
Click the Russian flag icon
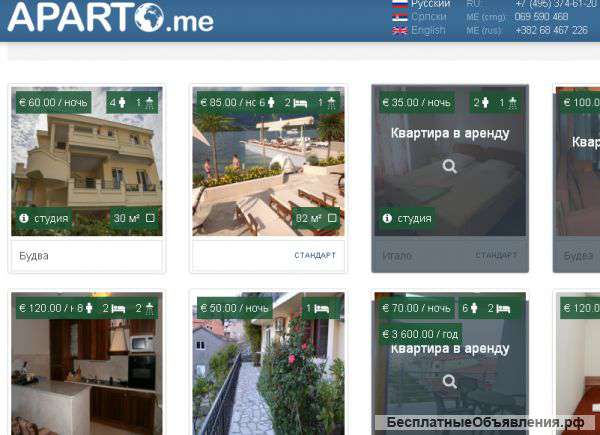(x=400, y=4)
